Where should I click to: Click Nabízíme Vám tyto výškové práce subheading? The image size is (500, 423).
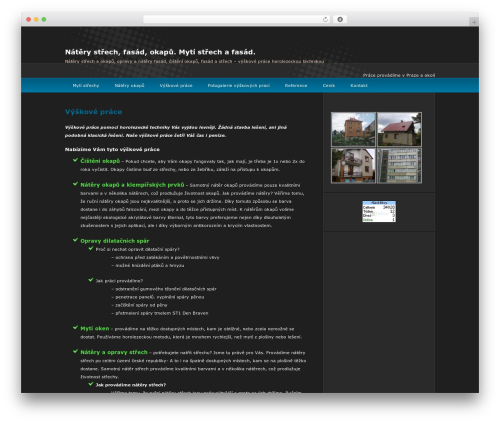pyautogui.click(x=112, y=149)
